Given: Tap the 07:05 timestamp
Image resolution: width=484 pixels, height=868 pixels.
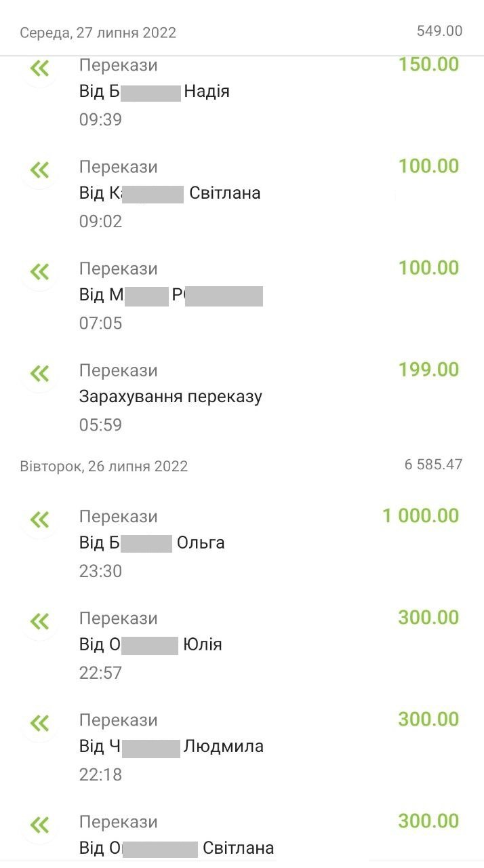Looking at the screenshot, I should (100, 323).
